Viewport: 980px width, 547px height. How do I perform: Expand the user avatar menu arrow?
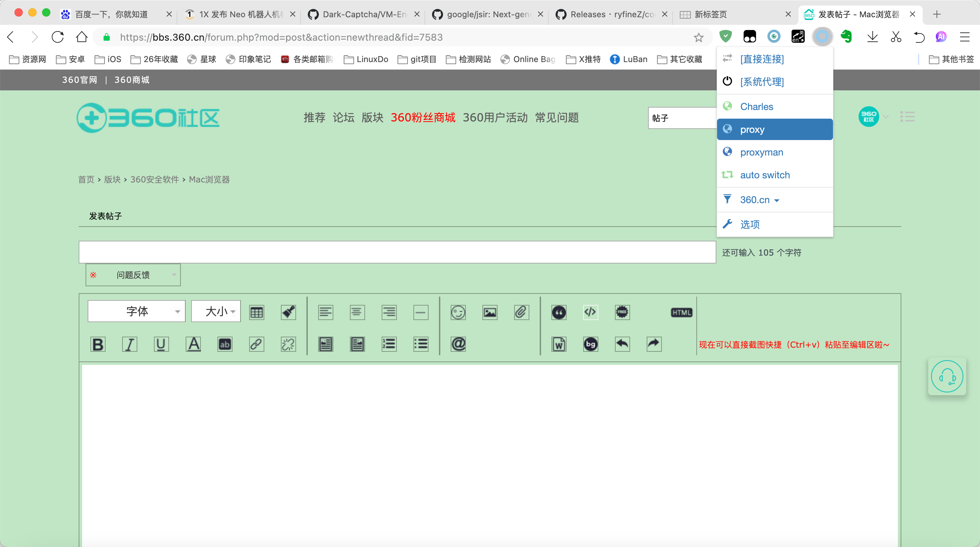pyautogui.click(x=886, y=117)
